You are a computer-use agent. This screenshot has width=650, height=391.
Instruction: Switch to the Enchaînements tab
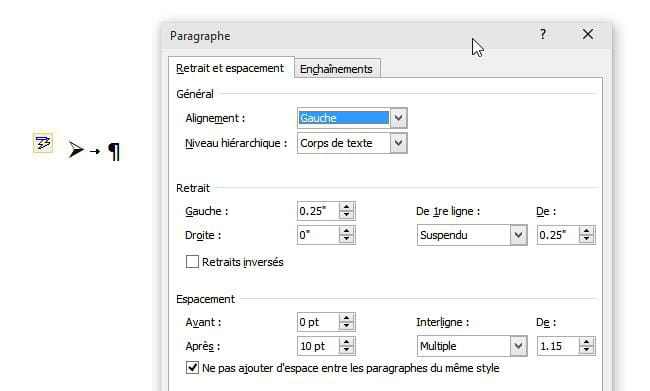tap(337, 69)
